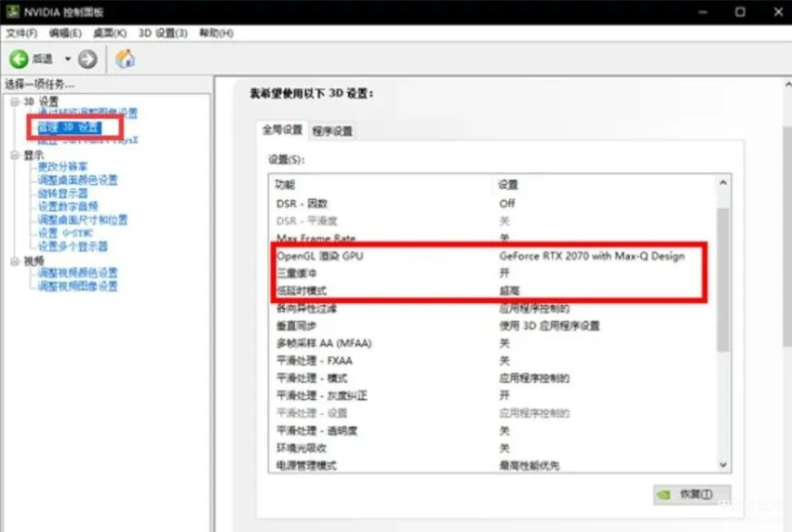This screenshot has height=532, width=792.
Task: Select the DSR - 平滑度 row
Action: click(492, 221)
